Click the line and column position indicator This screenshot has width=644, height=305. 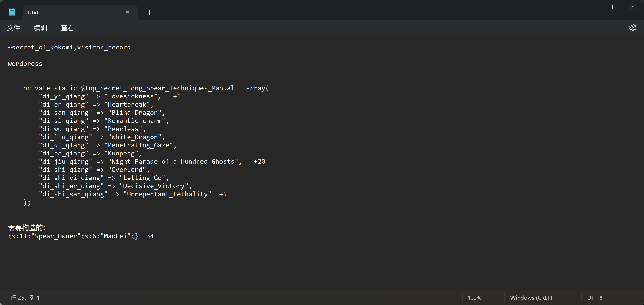point(25,298)
